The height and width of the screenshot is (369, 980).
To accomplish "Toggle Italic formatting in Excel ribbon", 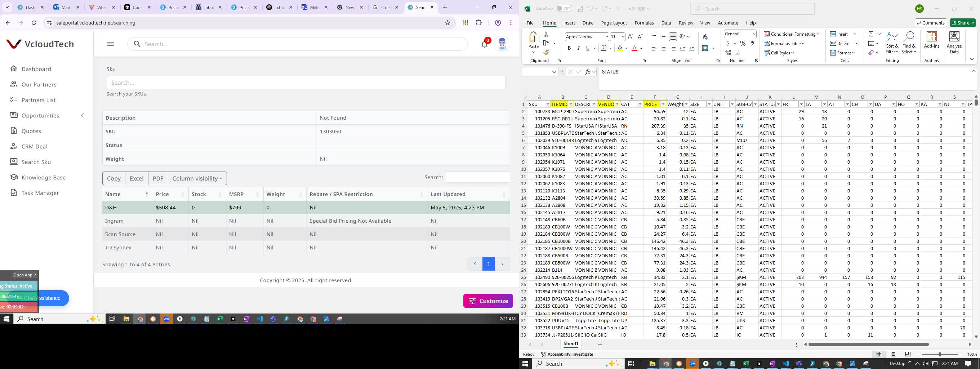I will click(x=578, y=48).
